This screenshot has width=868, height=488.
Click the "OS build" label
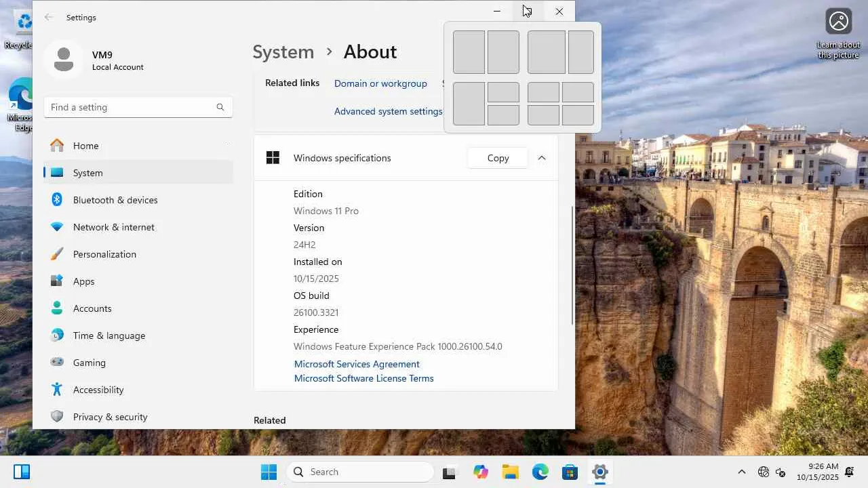[x=311, y=296]
